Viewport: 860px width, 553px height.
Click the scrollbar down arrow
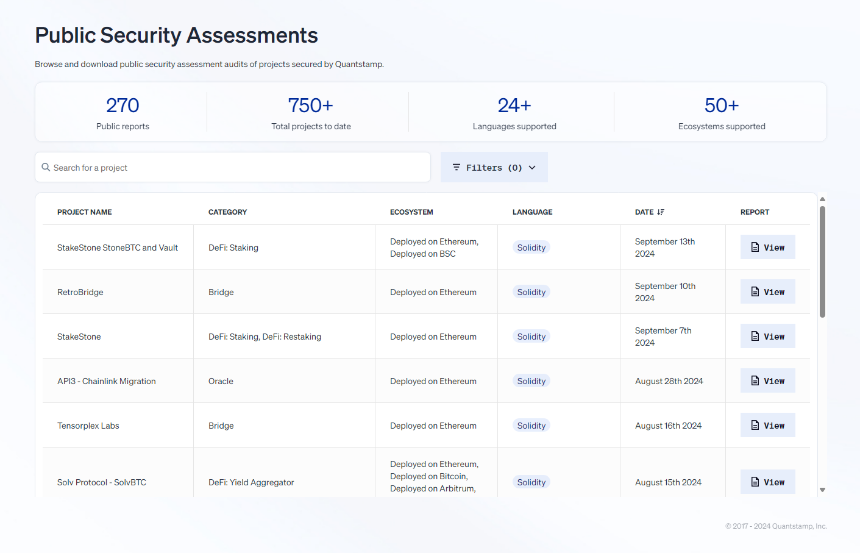pyautogui.click(x=822, y=490)
